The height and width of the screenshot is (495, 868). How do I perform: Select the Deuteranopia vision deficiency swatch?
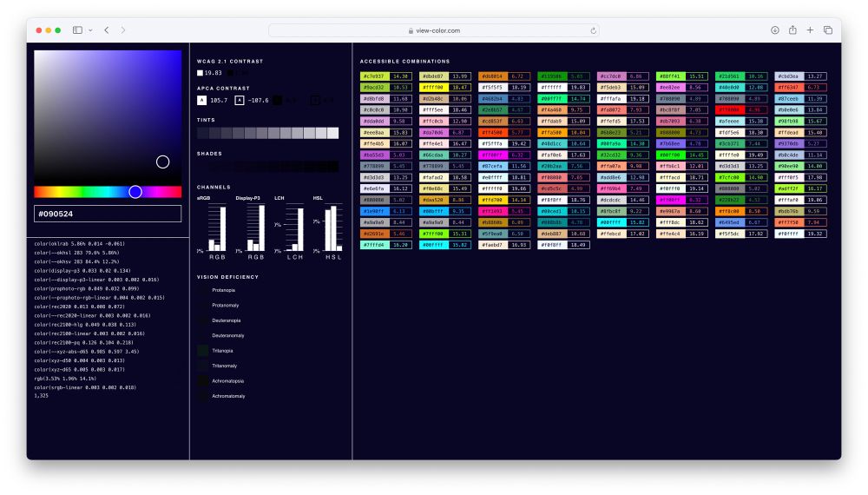tap(202, 320)
